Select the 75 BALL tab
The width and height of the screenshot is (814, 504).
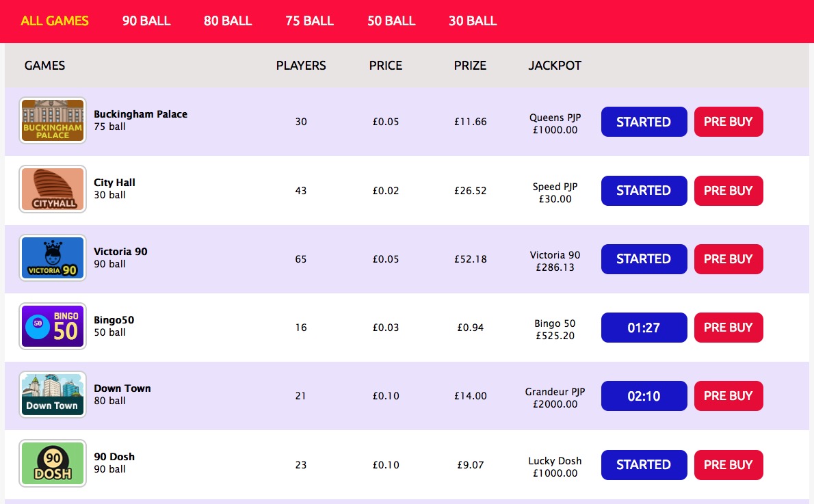tap(308, 21)
